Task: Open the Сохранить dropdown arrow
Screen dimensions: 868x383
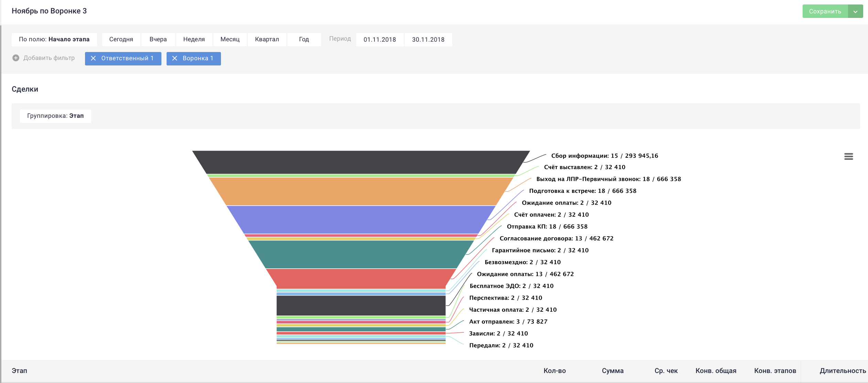Action: click(855, 11)
